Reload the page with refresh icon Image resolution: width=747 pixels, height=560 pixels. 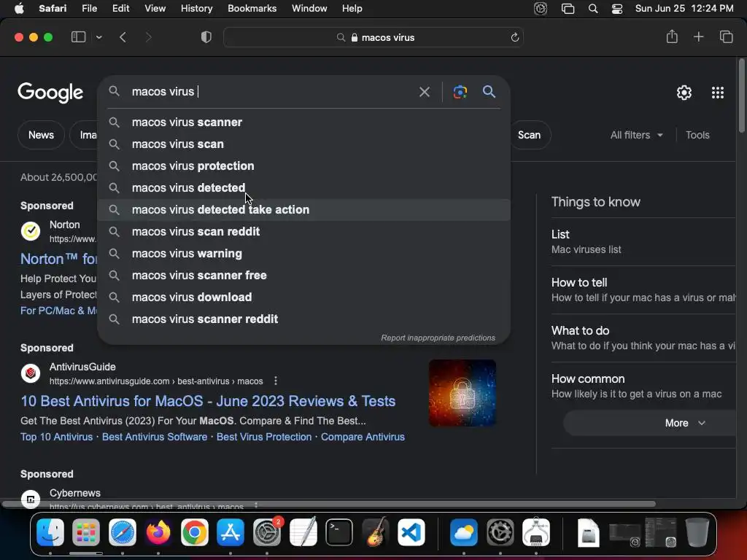(x=514, y=37)
